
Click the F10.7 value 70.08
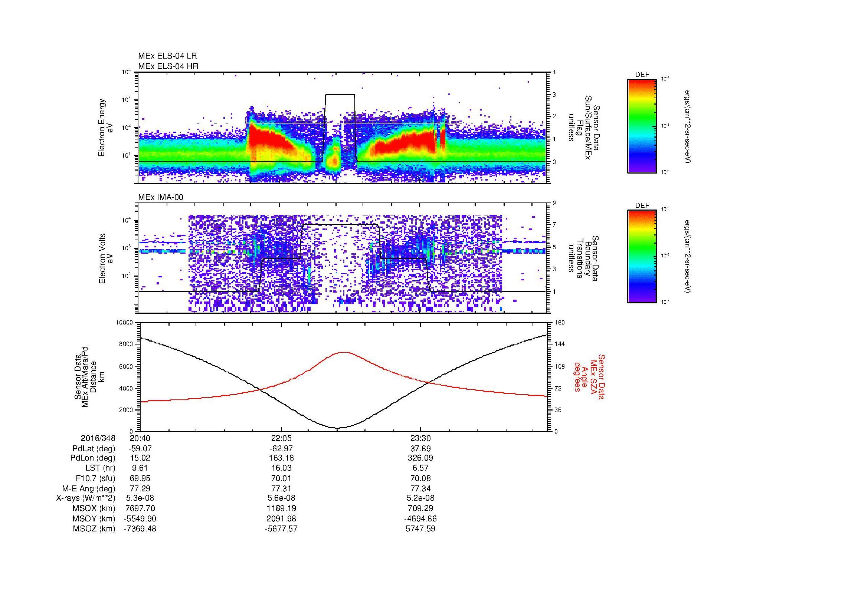click(420, 478)
